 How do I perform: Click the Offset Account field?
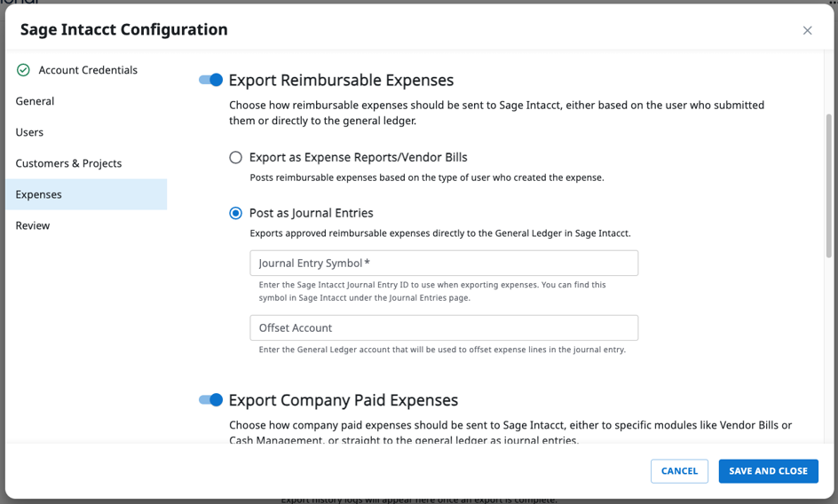(444, 327)
